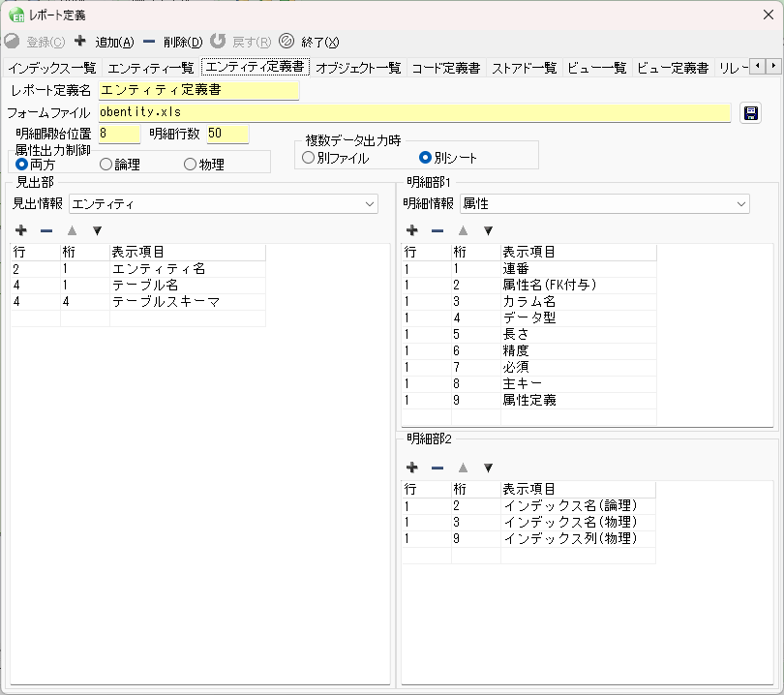This screenshot has width=784, height=695.
Task: Remove a row in 見出部 with minus icon
Action: (x=46, y=230)
